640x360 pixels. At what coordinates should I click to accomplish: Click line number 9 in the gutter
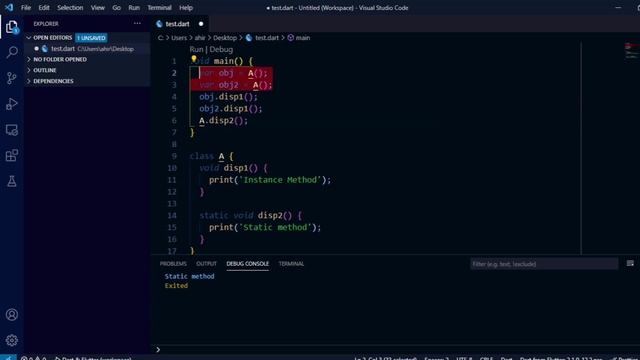(174, 156)
